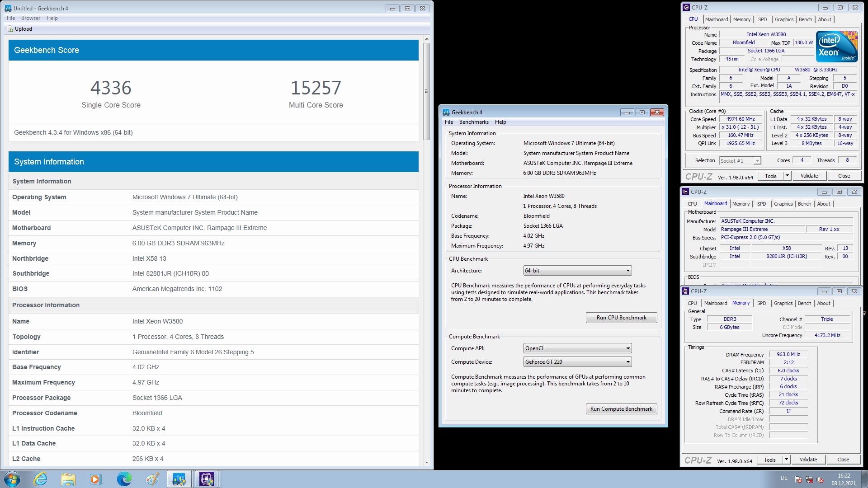
Task: Switch to CPU-Z via its taskbar icon
Action: [207, 479]
